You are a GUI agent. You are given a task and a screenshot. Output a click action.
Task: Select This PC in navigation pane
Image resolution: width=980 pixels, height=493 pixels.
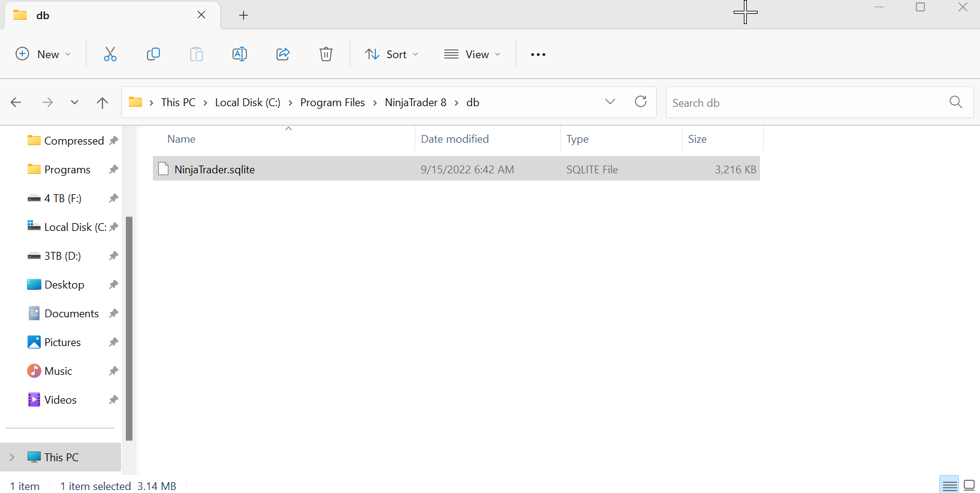point(61,458)
